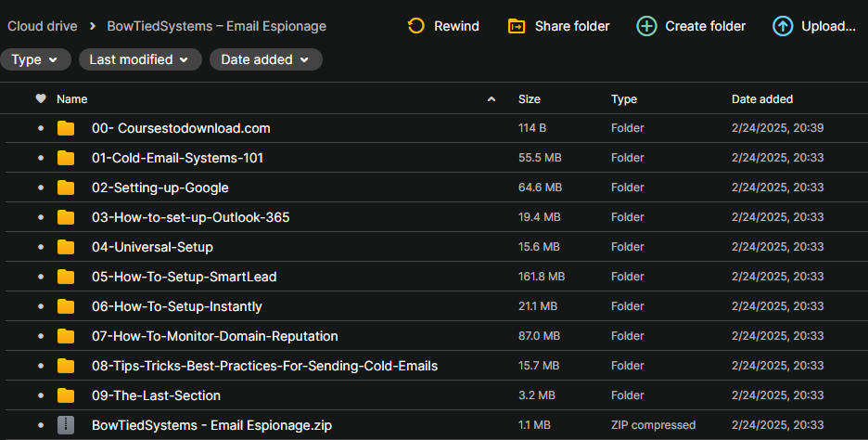Go to Cloud drive breadcrumb
This screenshot has width=868, height=440.
click(43, 26)
